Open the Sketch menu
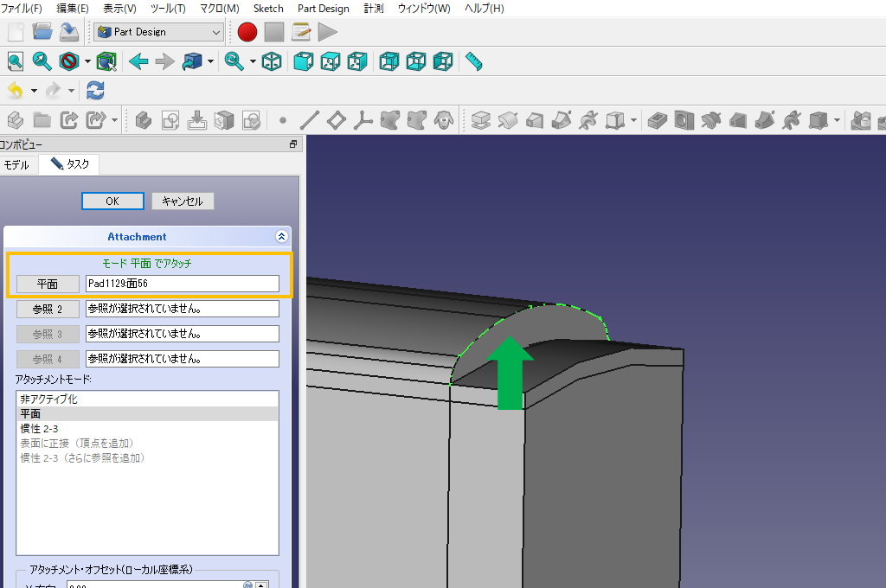Image resolution: width=886 pixels, height=588 pixels. pyautogui.click(x=267, y=9)
